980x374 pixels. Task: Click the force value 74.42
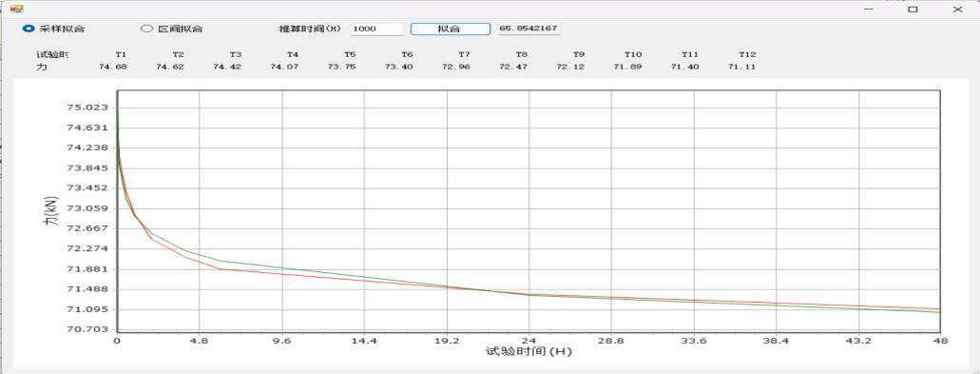coord(227,67)
